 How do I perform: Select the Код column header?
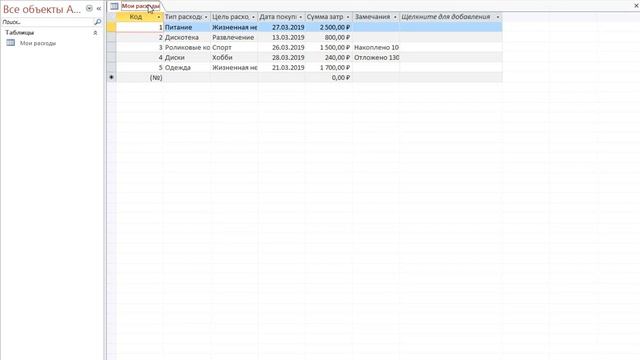(x=136, y=17)
